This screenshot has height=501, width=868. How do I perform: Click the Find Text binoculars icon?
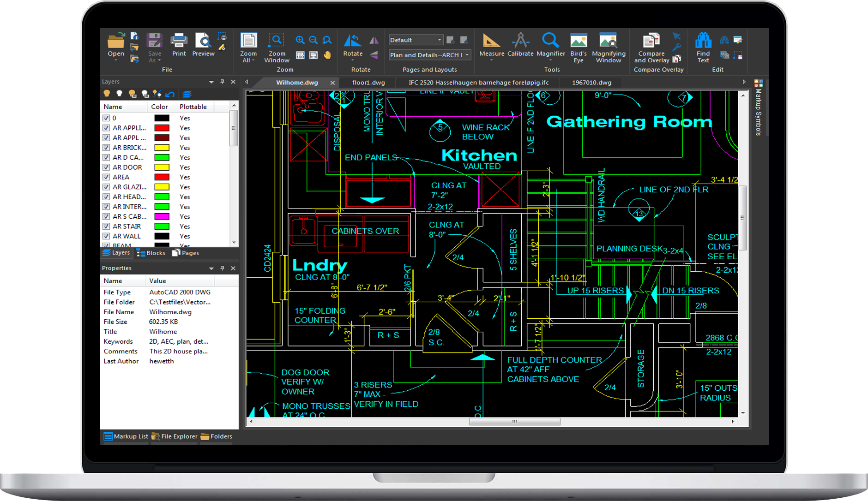point(703,40)
